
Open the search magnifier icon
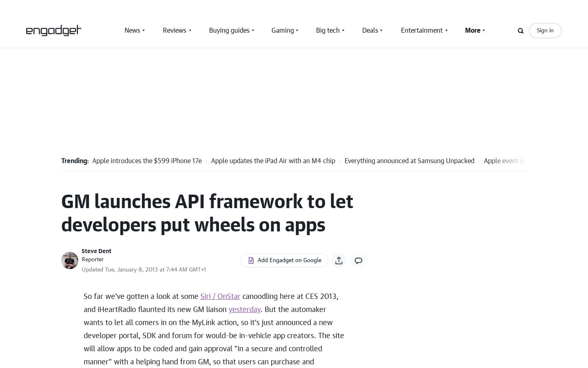(x=521, y=31)
